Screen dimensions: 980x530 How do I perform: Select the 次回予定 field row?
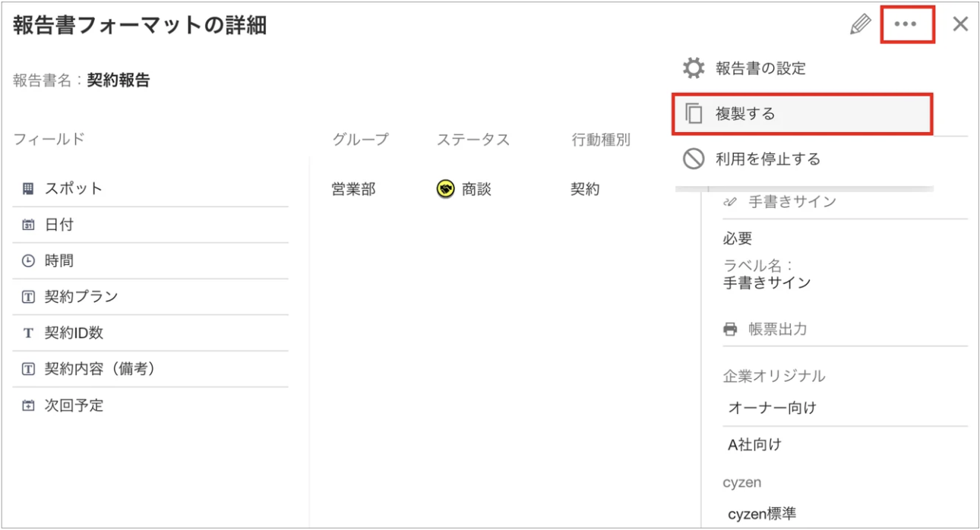point(151,405)
